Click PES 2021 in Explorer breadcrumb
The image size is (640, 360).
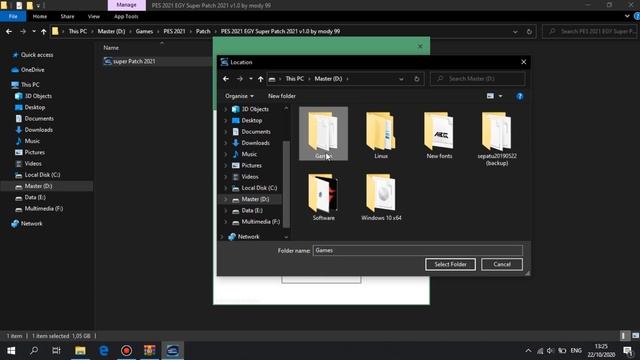174,31
